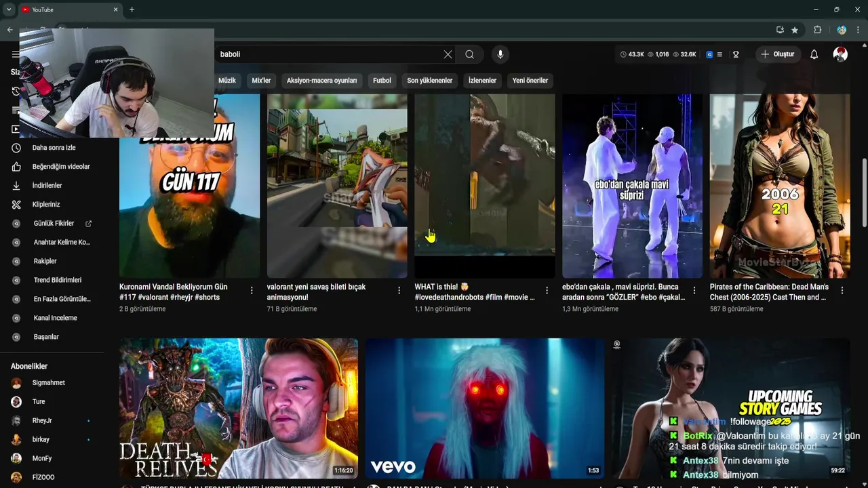Select the Yeni öneriler filter chip

coord(530,81)
